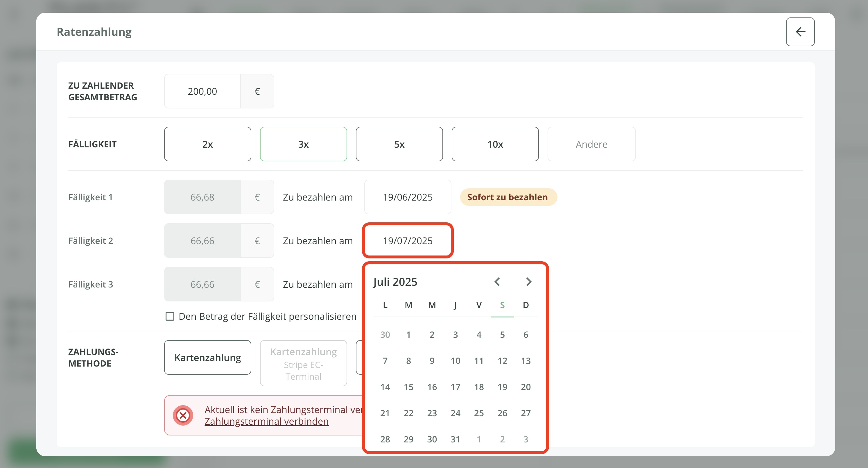
Task: Select July 31 in the calendar
Action: coord(455,439)
